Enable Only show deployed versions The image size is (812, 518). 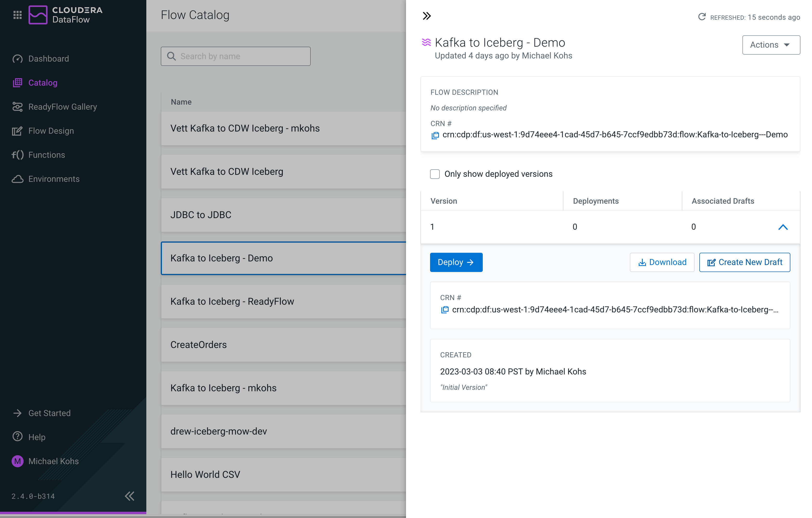(435, 174)
